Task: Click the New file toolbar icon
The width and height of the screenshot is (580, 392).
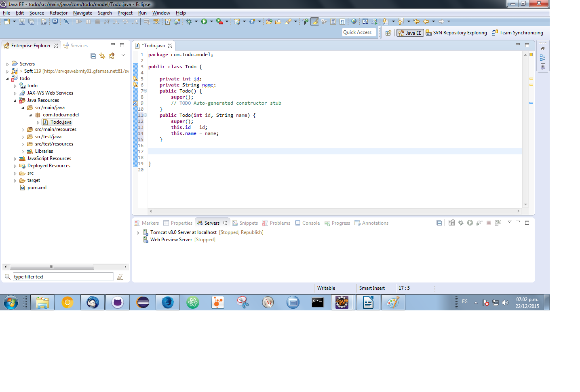Action: tap(7, 21)
